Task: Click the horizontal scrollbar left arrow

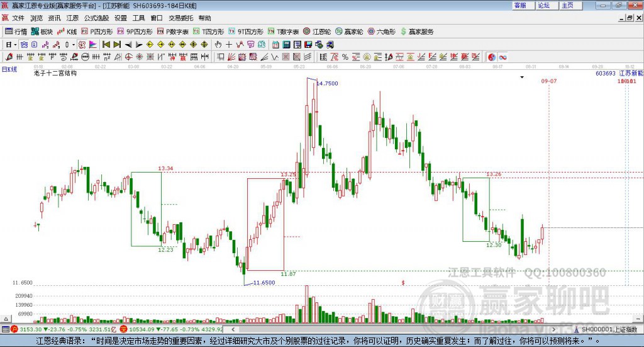Action: (233, 329)
